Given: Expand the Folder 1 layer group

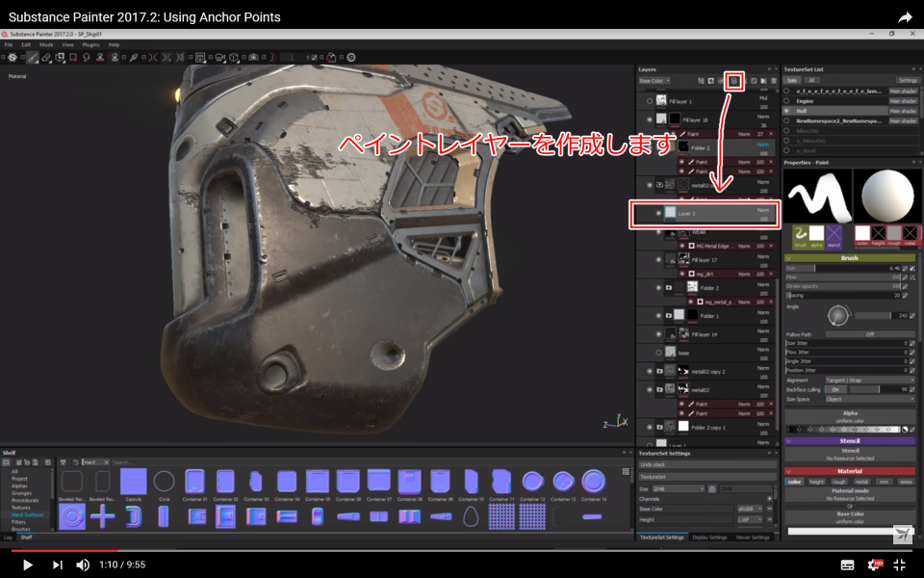Looking at the screenshot, I should click(668, 316).
